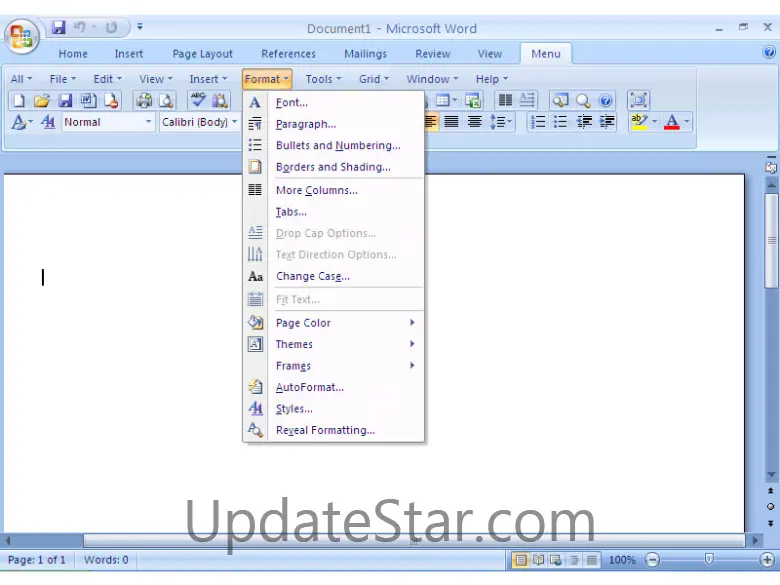Choose Borders and Shading... menu item

[x=334, y=167]
